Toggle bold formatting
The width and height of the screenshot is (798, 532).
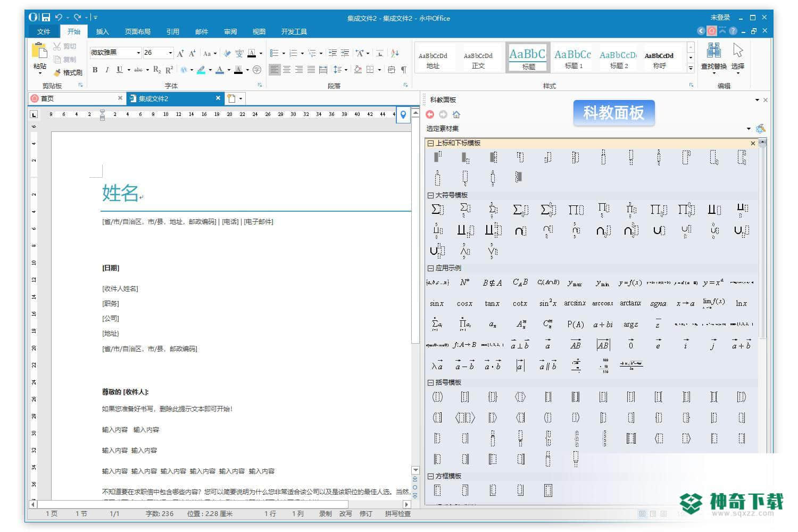(x=95, y=70)
